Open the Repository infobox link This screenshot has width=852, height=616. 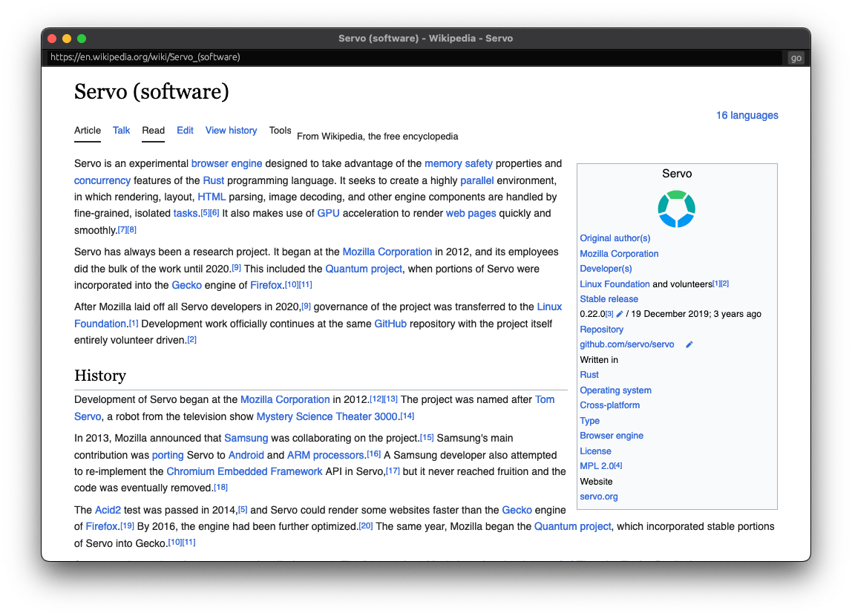(x=601, y=330)
